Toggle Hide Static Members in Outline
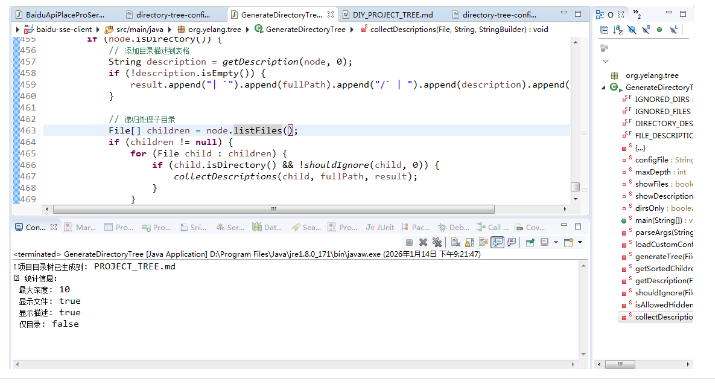This screenshot has width=715, height=383. (x=646, y=30)
